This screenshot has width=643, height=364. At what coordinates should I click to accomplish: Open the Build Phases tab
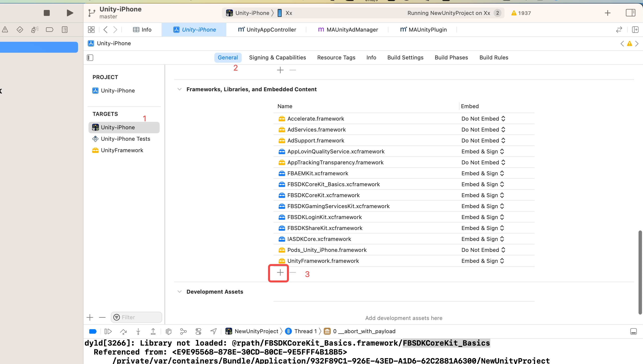point(451,57)
